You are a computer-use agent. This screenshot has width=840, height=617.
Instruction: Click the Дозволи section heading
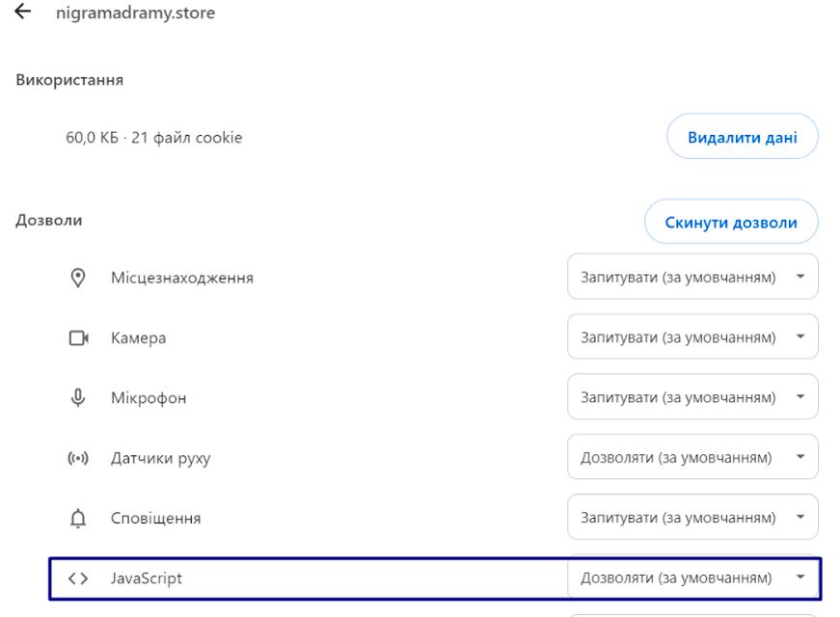(49, 220)
